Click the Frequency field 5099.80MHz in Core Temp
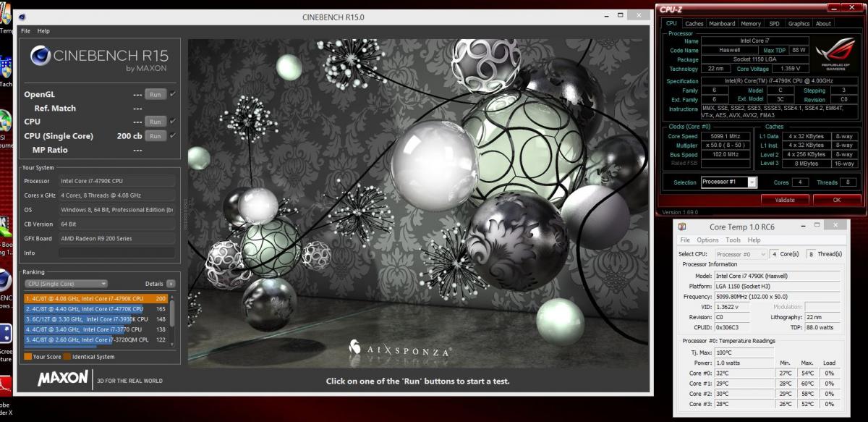The height and width of the screenshot is (422, 868). click(x=777, y=297)
